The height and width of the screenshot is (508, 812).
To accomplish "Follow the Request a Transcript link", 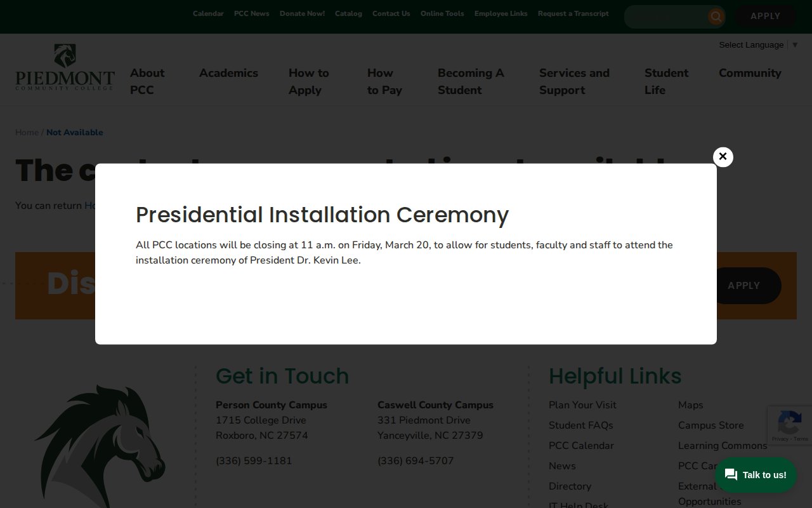I will pos(573,13).
